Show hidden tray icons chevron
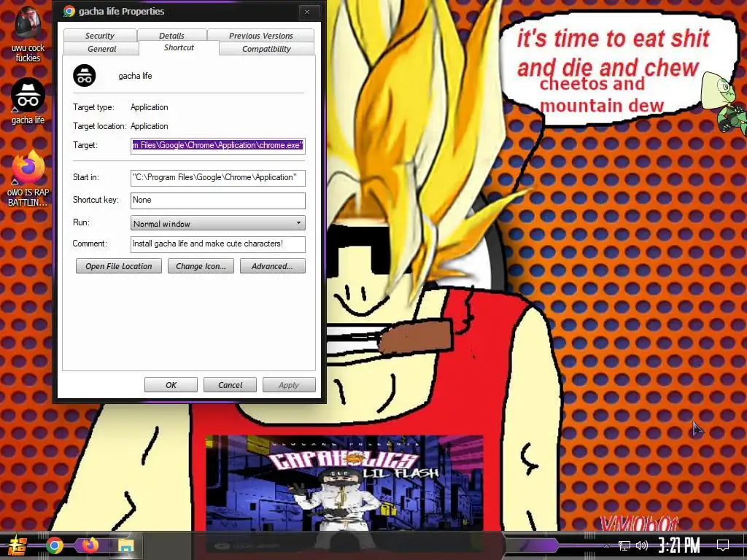This screenshot has height=560, width=747. (x=606, y=545)
